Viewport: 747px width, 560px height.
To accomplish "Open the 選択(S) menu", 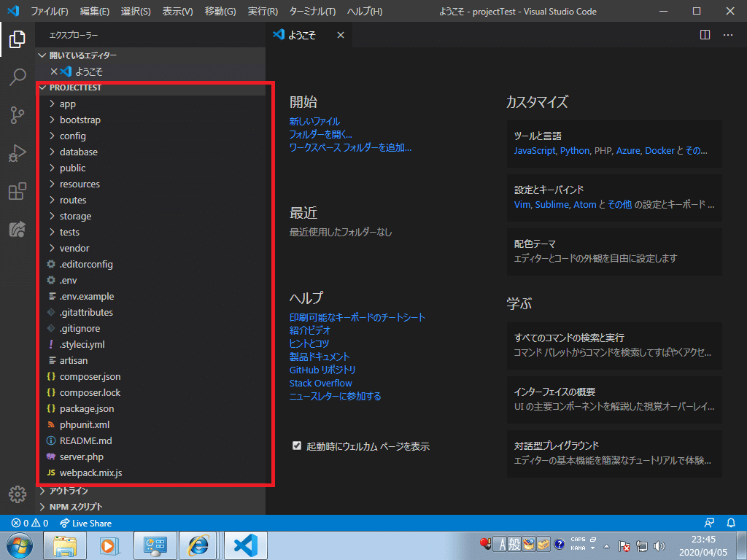I will [136, 11].
